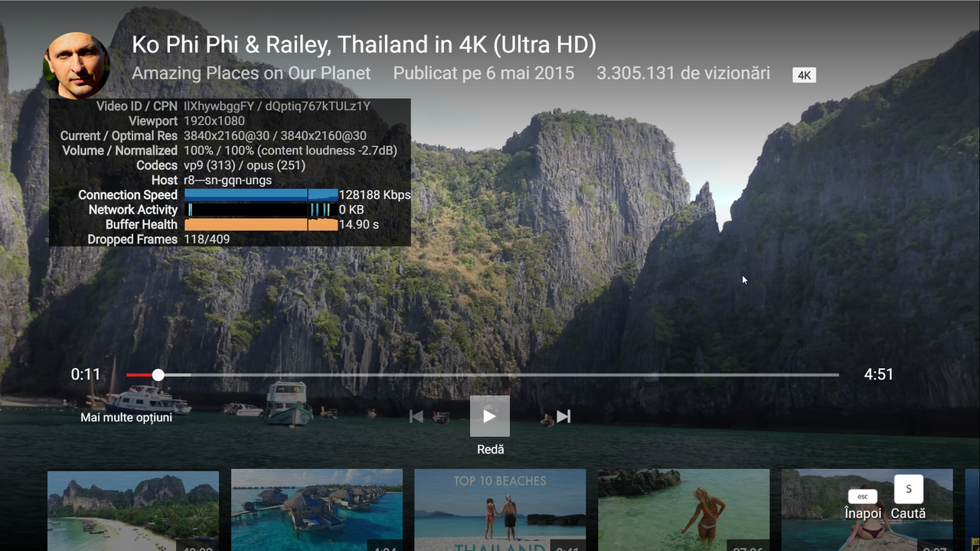Click the stats-for-nerds overlay panel
980x551 pixels.
click(230, 172)
